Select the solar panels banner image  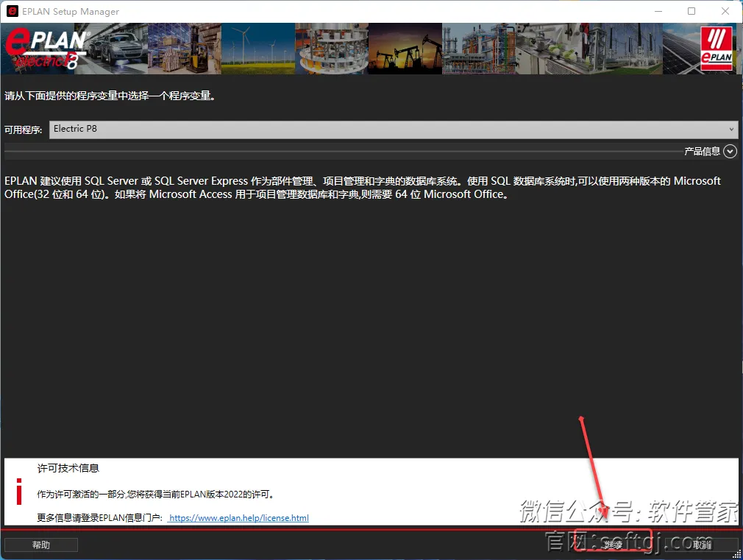point(677,48)
